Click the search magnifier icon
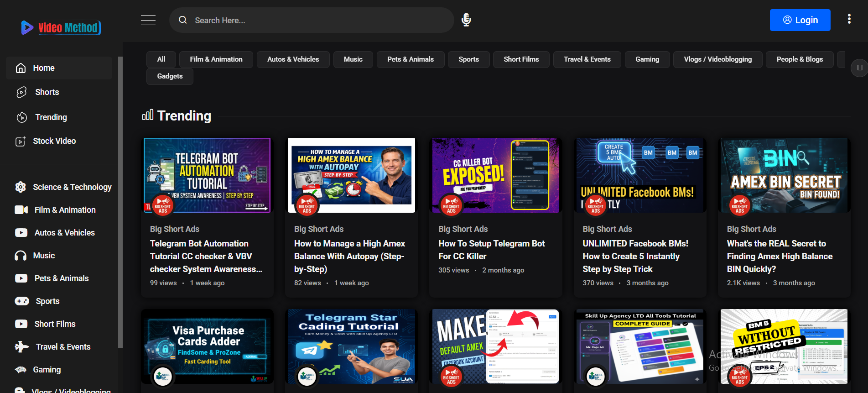This screenshot has width=868, height=393. 183,20
